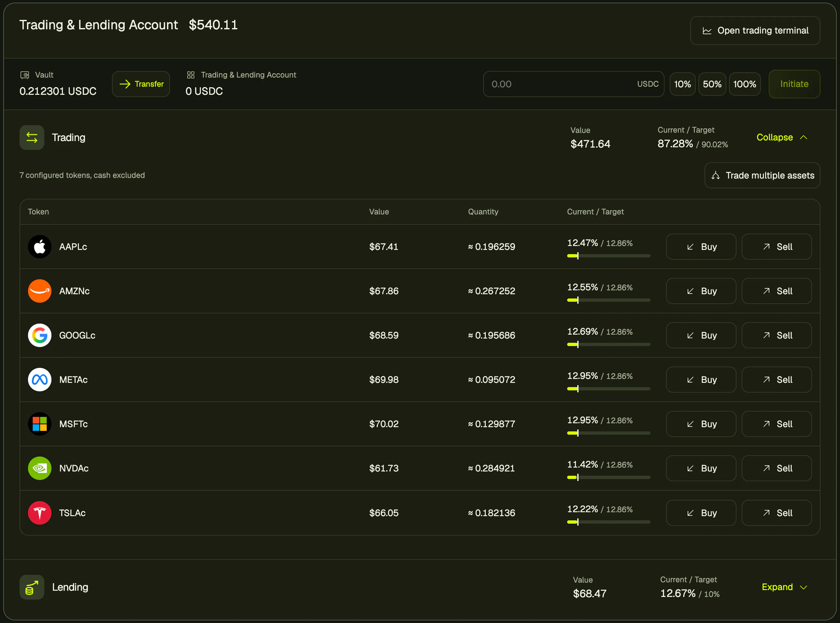Viewport: 840px width, 623px height.
Task: Select the 100% amount preset
Action: 745,84
